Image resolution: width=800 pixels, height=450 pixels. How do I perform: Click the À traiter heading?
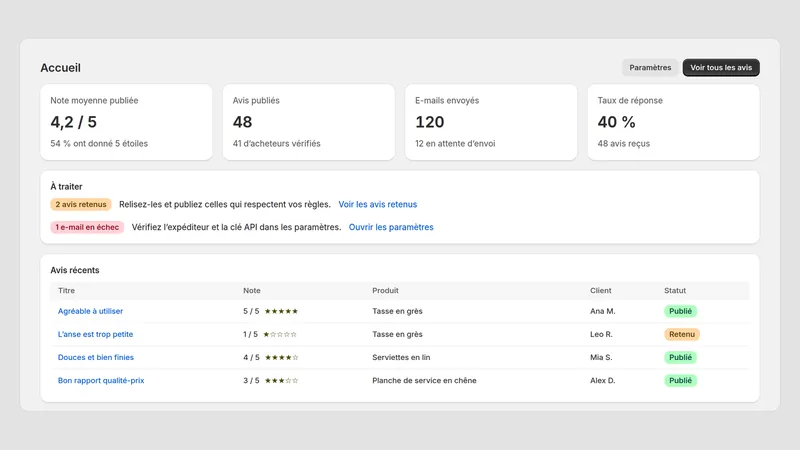click(66, 187)
